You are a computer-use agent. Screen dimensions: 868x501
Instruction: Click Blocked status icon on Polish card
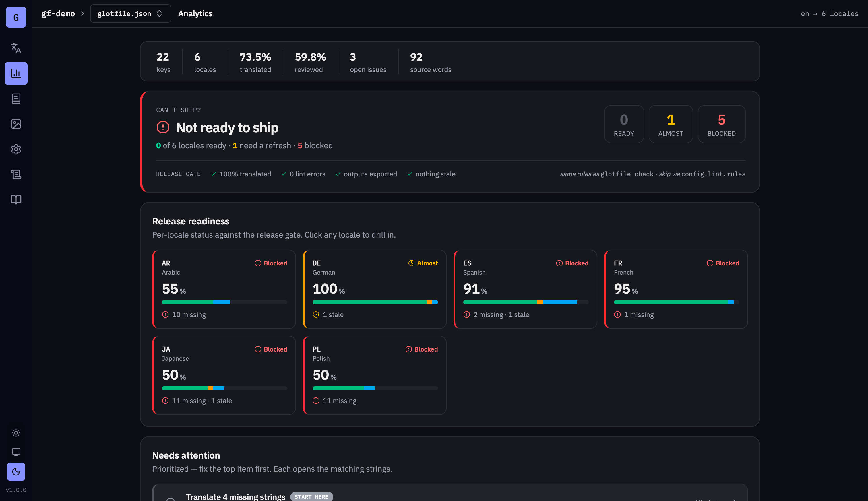point(408,349)
